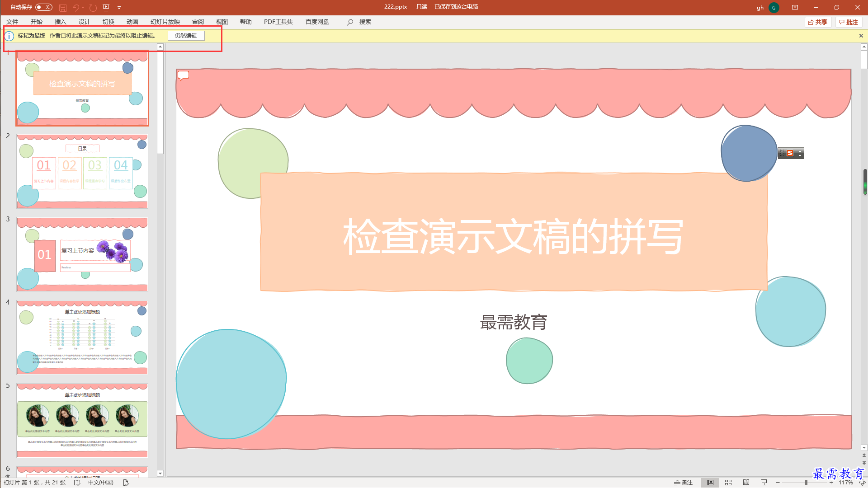Screen dimensions: 868x488
Task: Select slide 5 thumbnail with four portraits
Action: pyautogui.click(x=82, y=421)
